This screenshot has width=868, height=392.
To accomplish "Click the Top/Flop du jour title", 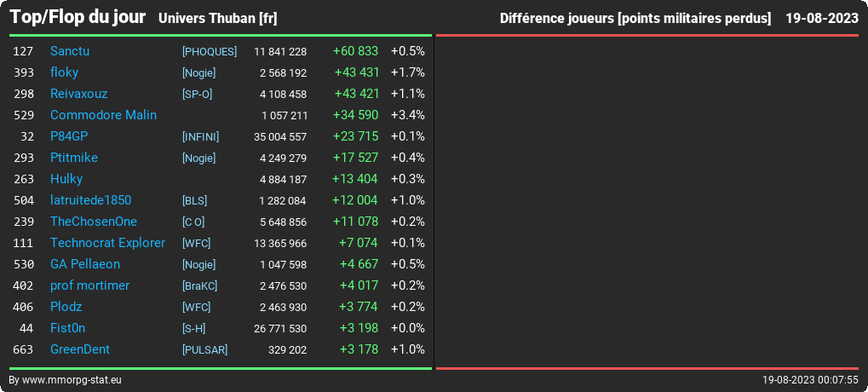I will 78,17.
